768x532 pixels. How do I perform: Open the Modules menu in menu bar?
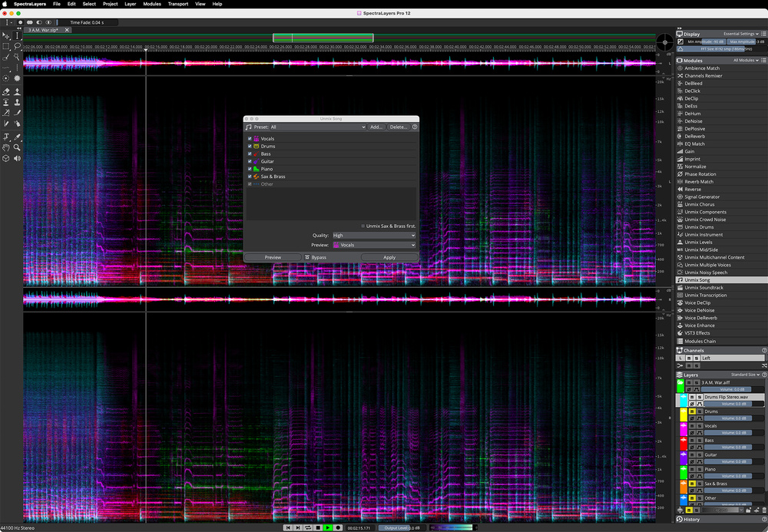(152, 4)
